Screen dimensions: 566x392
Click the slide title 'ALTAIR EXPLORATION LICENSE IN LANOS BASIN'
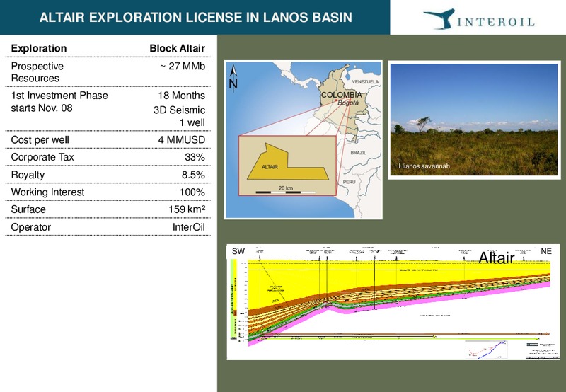pos(196,17)
